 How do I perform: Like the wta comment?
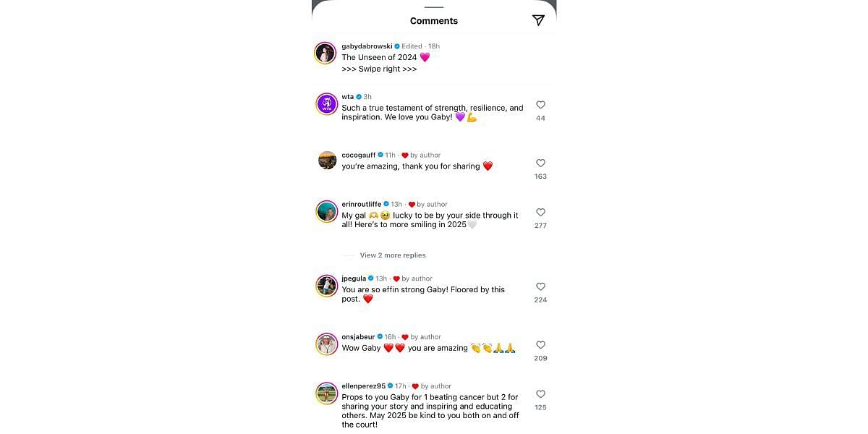(x=540, y=105)
